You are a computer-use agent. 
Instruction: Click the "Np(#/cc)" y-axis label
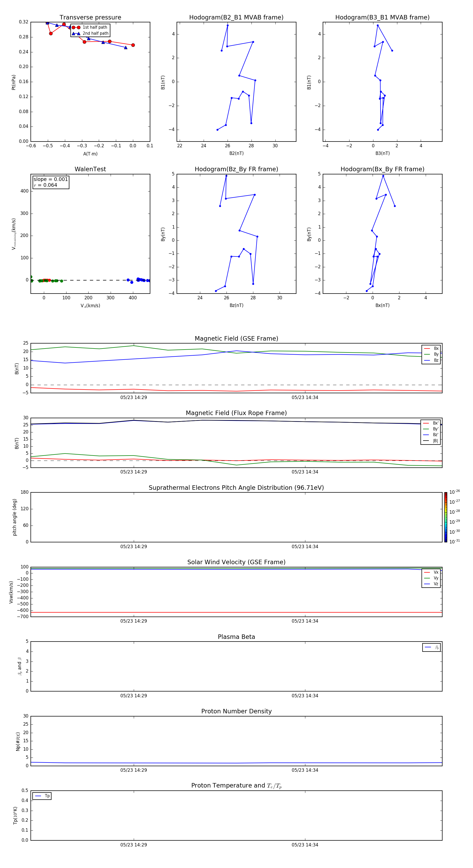[x=18, y=741]
